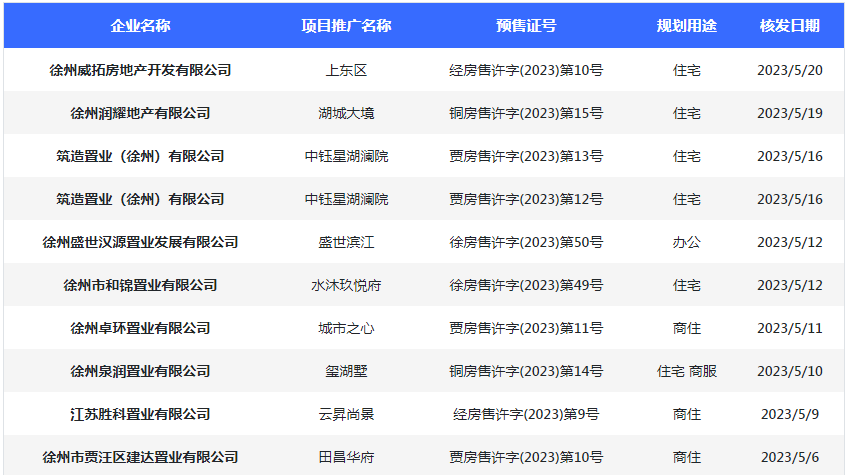
Task: Select permit 经房售许字(2023)第10号
Action: [526, 70]
